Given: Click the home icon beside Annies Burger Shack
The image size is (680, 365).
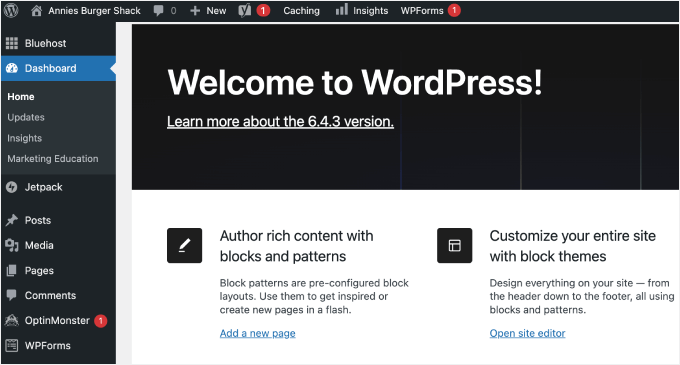Looking at the screenshot, I should 36,10.
